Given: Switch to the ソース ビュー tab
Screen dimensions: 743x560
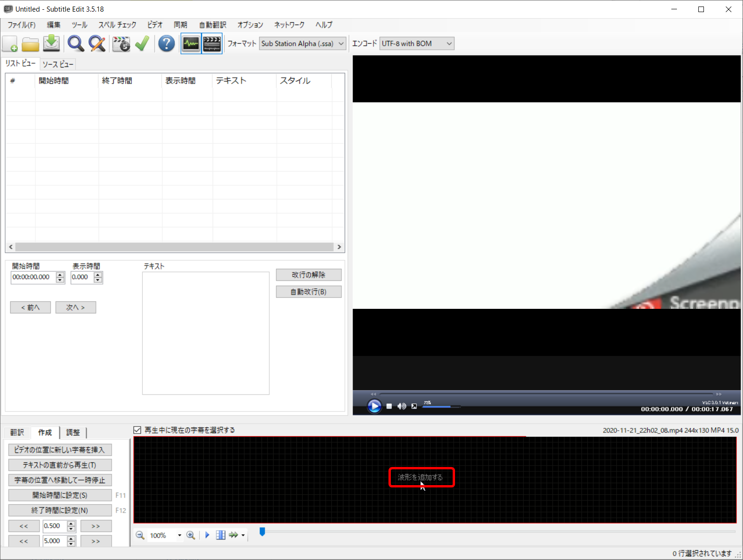Looking at the screenshot, I should pyautogui.click(x=58, y=64).
